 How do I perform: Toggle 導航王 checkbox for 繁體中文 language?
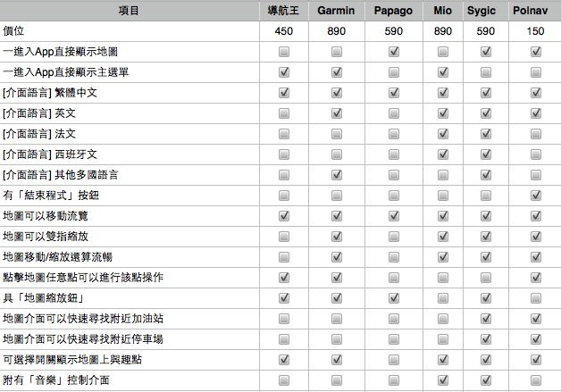pyautogui.click(x=284, y=93)
